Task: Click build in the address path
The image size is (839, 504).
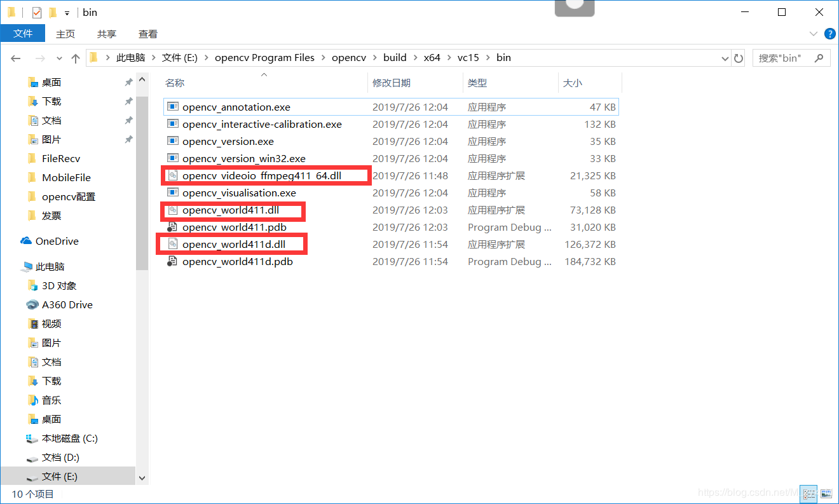Action: pos(395,57)
